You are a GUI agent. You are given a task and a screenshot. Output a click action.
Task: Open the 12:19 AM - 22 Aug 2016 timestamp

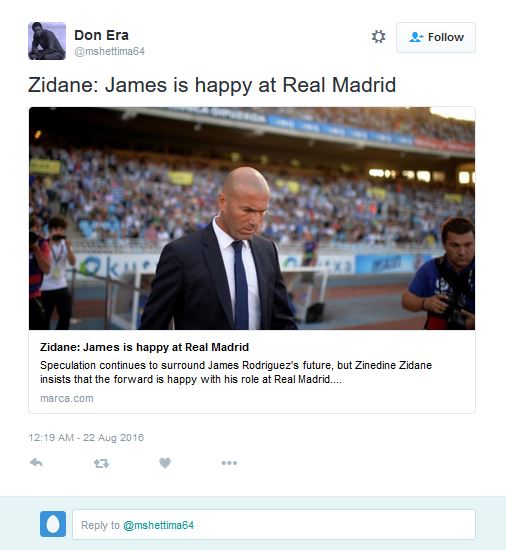pos(86,437)
